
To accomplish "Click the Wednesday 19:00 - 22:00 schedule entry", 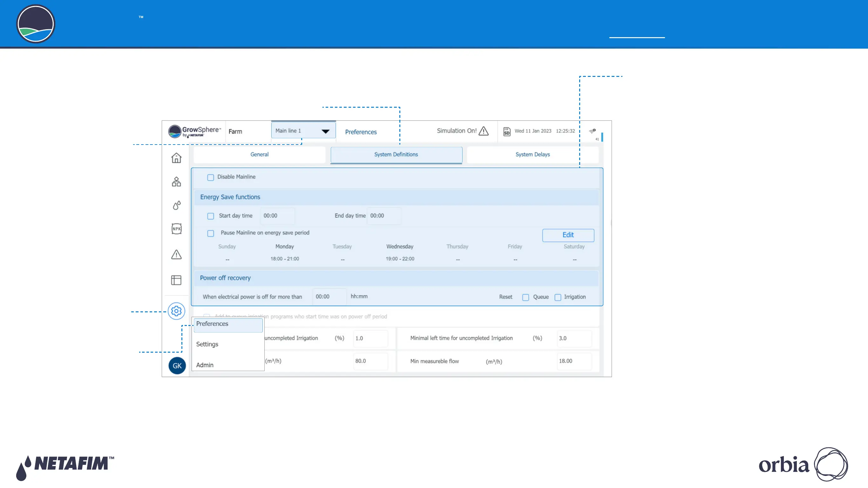I will [400, 259].
